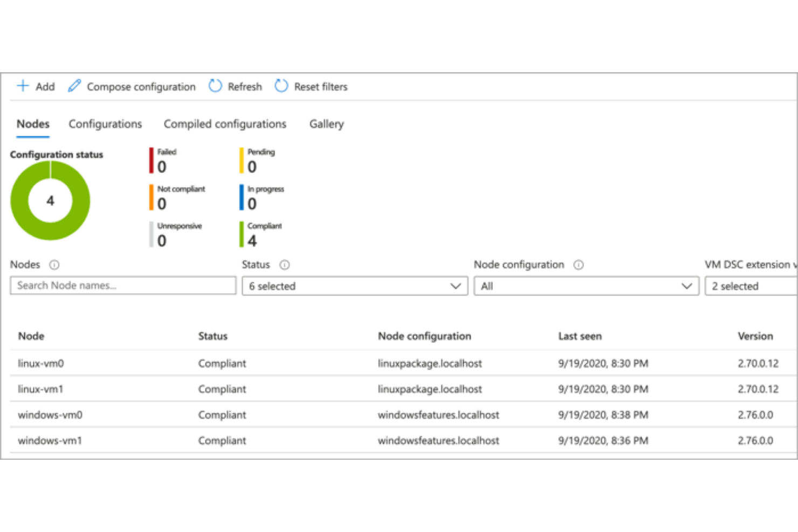Switch to the Configurations tab

pos(105,124)
